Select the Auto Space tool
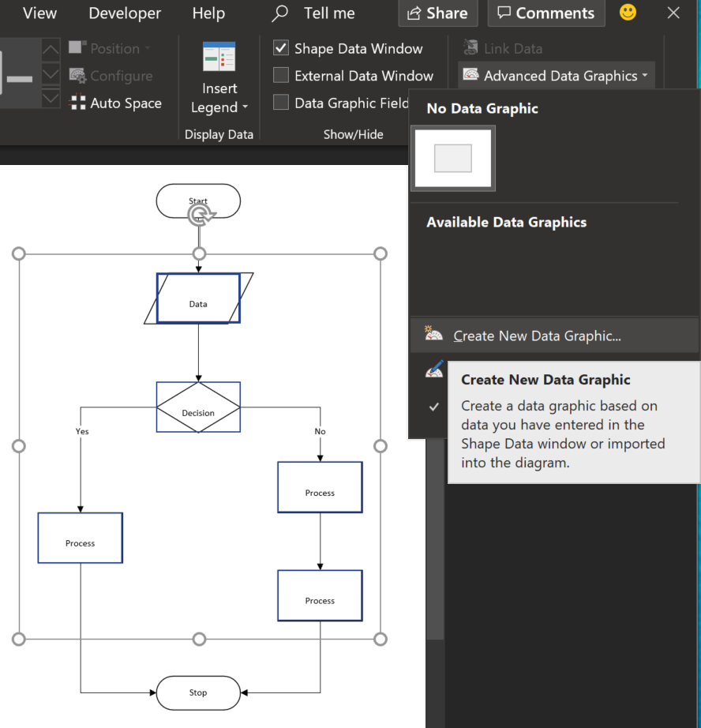Screen dimensions: 701x728 (115, 103)
